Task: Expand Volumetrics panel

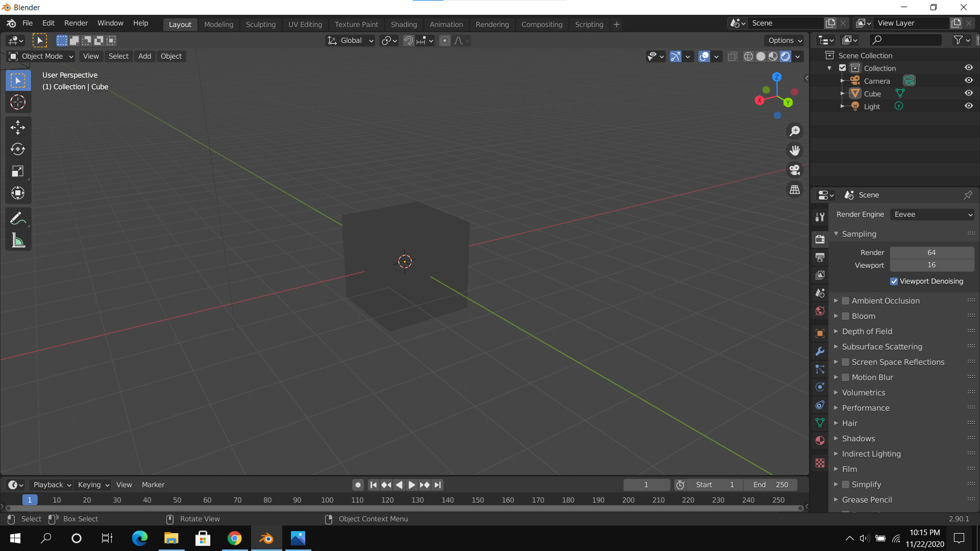Action: tap(863, 393)
